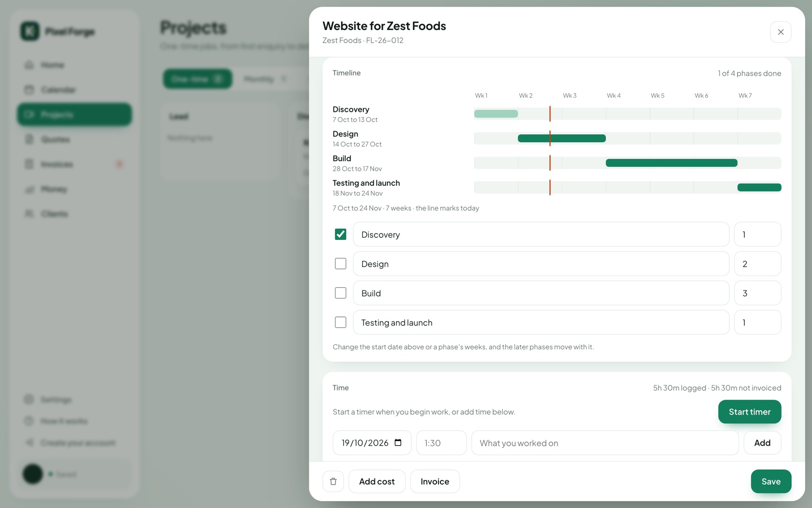This screenshot has width=812, height=508.
Task: Check the Testing and launch checkbox
Action: tap(341, 322)
